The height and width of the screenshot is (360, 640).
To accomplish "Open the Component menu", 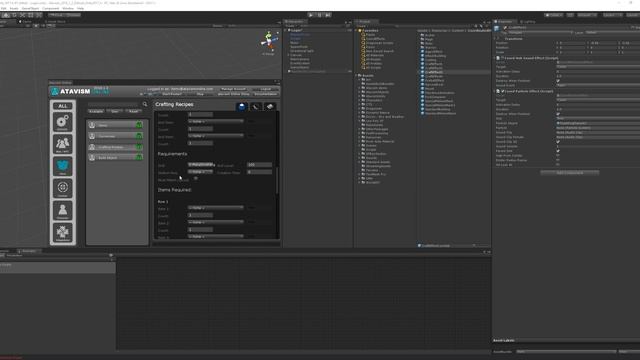I will coord(51,8).
